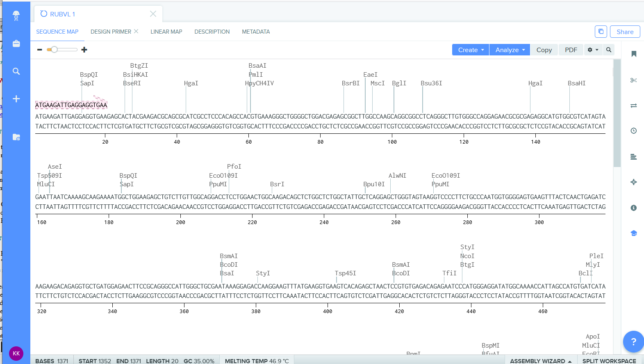Open the CRISPR crosshair panel icon

[x=633, y=182]
